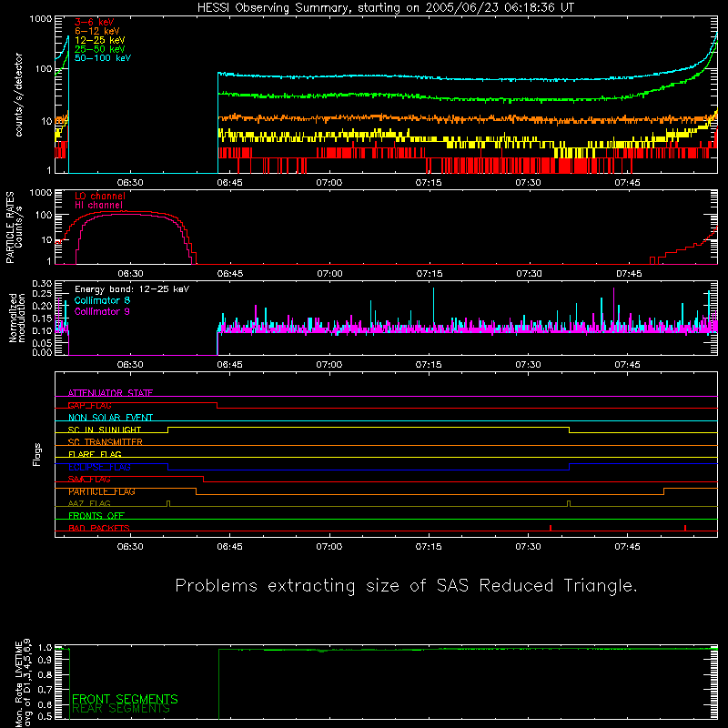Click the 1000 y-axis value on the count-rate panel
Viewport: 728px width, 728px height.
40,19
